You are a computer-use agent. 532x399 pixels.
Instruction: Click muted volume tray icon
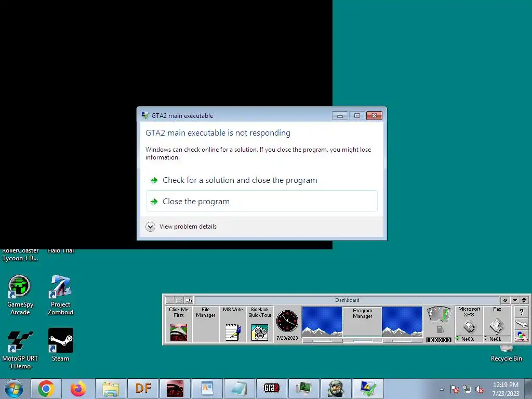(x=480, y=390)
